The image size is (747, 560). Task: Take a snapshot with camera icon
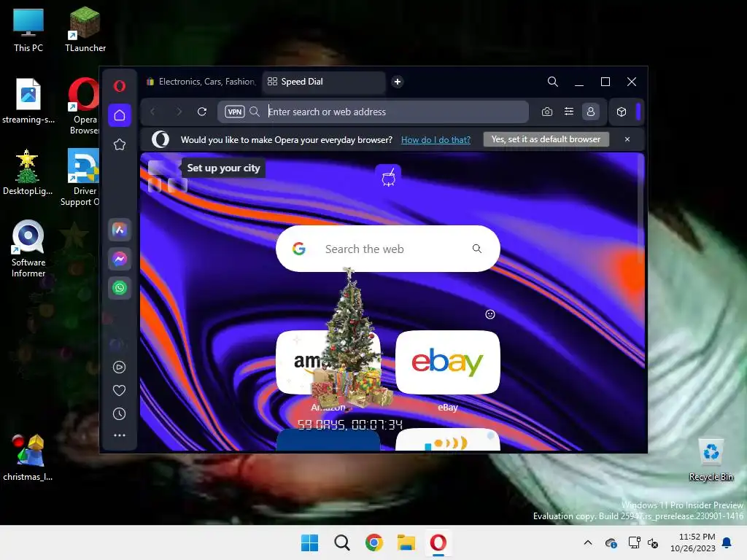547,112
